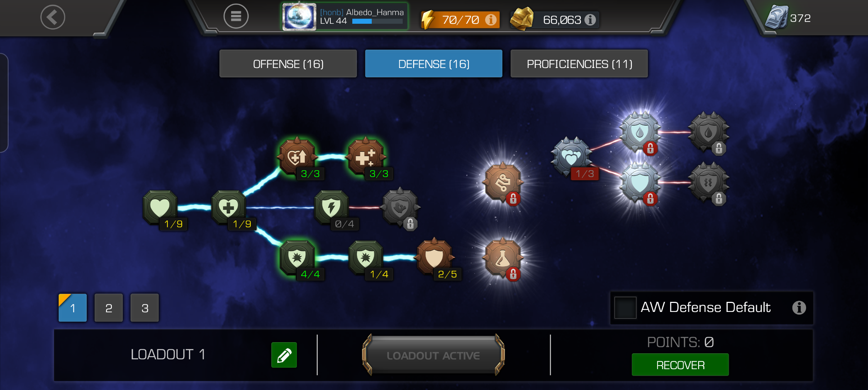Select the double-heart node 1/3
The width and height of the screenshot is (868, 390).
tap(571, 157)
